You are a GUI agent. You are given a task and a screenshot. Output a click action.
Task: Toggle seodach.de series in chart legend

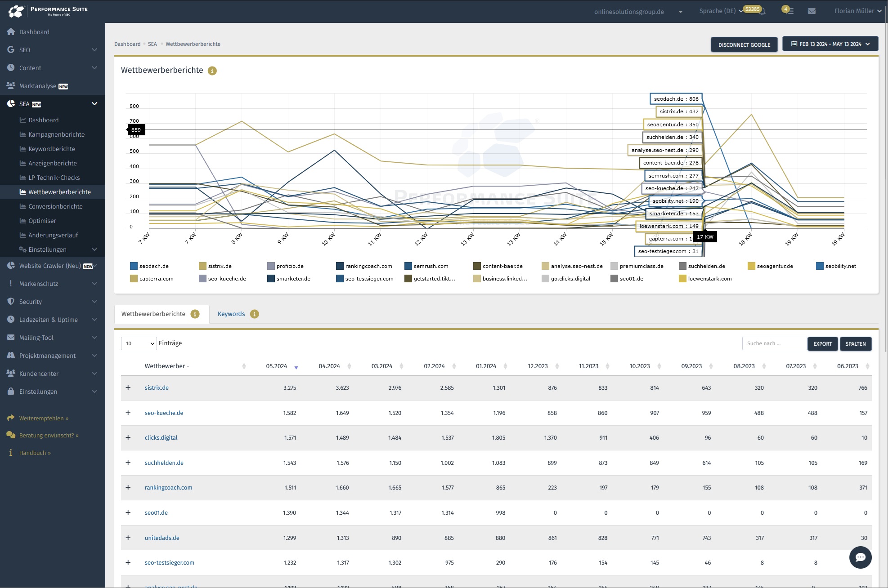[x=149, y=266]
